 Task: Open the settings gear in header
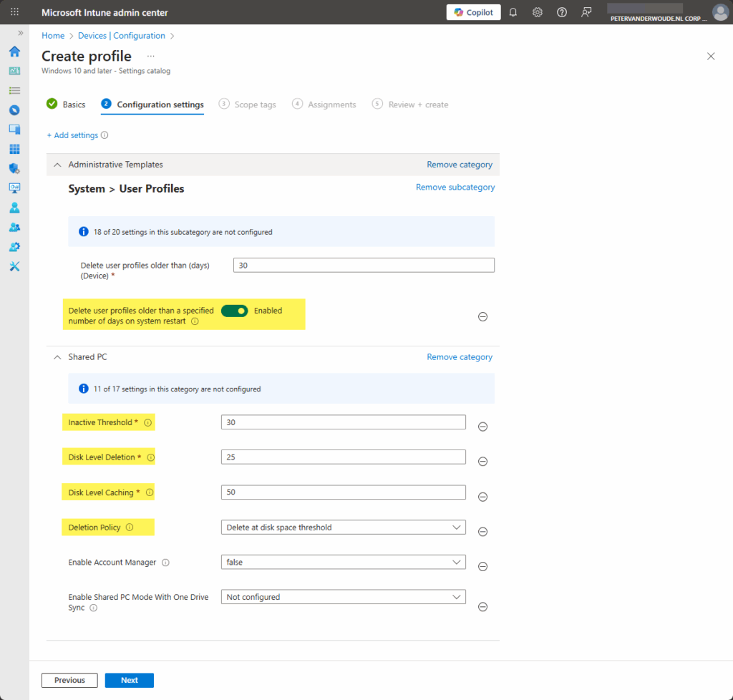[538, 12]
